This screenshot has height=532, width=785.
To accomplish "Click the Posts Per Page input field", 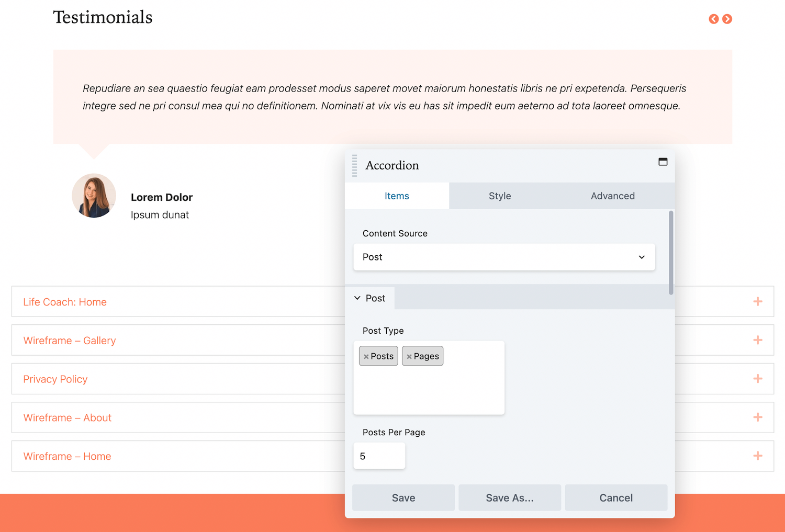I will 379,456.
